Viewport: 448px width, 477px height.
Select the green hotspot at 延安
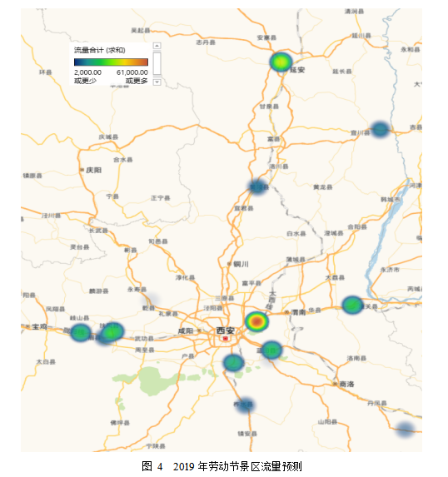(x=281, y=62)
